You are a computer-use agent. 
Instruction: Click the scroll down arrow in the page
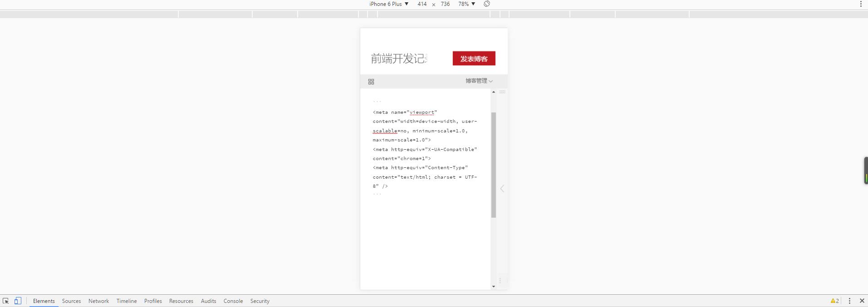coord(494,287)
